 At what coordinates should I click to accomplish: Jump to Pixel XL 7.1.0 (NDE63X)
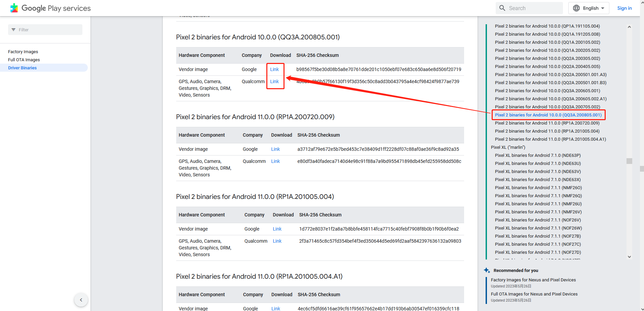click(x=538, y=179)
